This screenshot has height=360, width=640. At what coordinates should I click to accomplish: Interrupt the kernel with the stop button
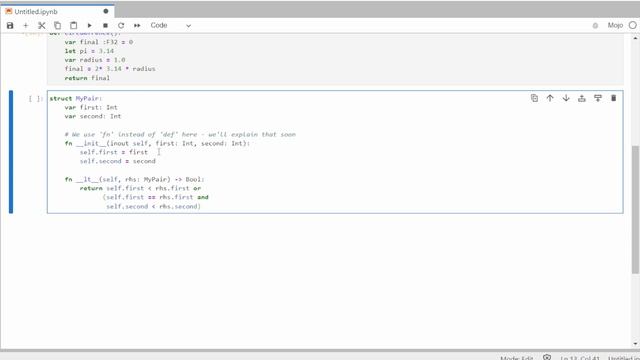[105, 25]
